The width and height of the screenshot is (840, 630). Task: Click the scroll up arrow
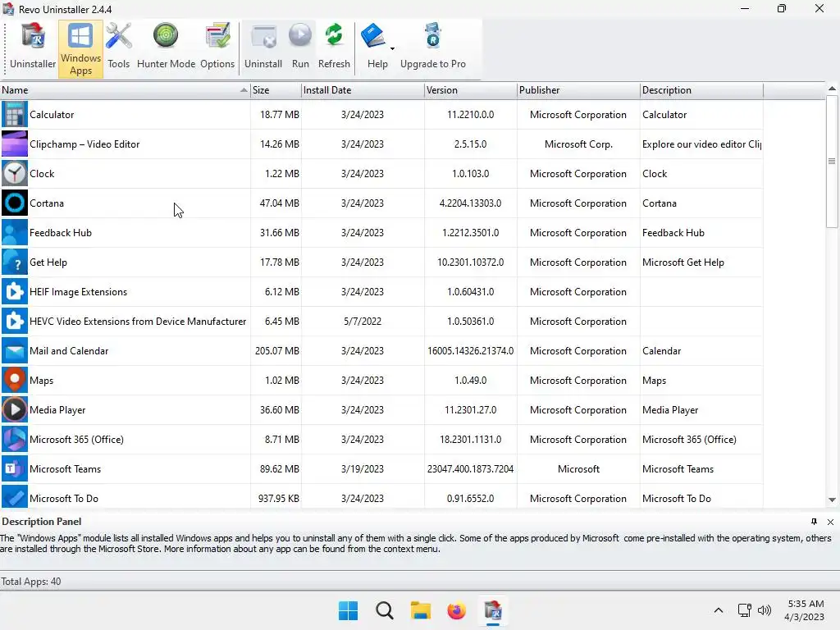(x=832, y=89)
